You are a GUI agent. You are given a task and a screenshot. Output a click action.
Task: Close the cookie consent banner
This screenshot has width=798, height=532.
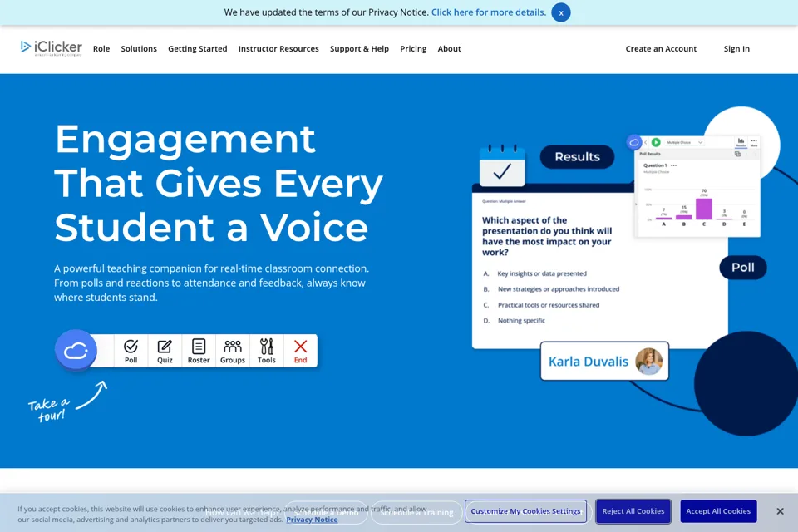780,511
